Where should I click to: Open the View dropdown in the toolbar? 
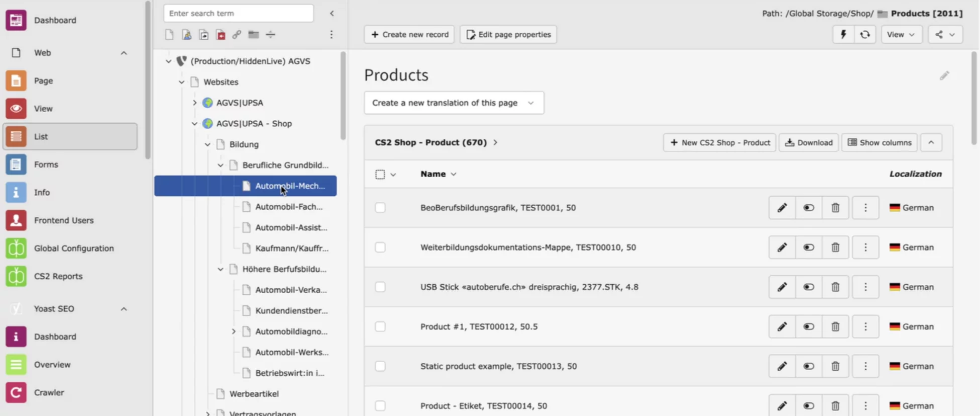click(x=901, y=35)
